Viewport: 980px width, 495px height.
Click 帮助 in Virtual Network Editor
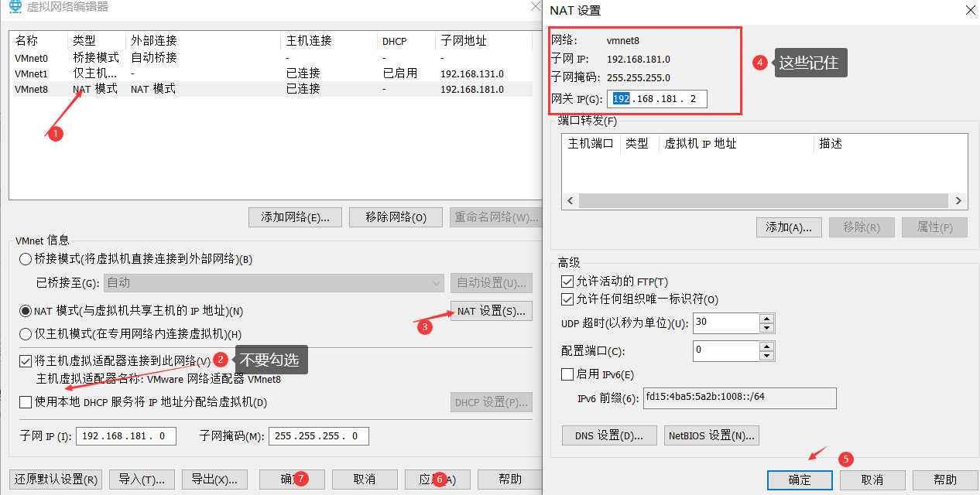tap(510, 480)
